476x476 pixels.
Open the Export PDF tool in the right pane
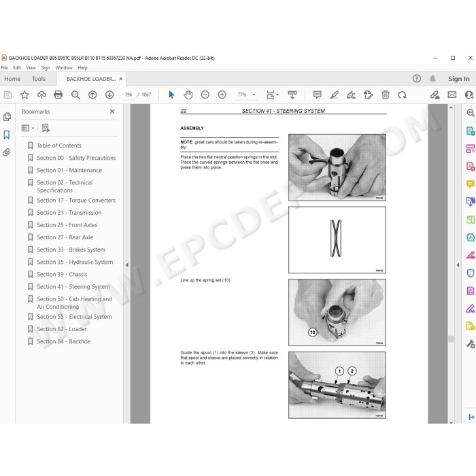click(471, 131)
